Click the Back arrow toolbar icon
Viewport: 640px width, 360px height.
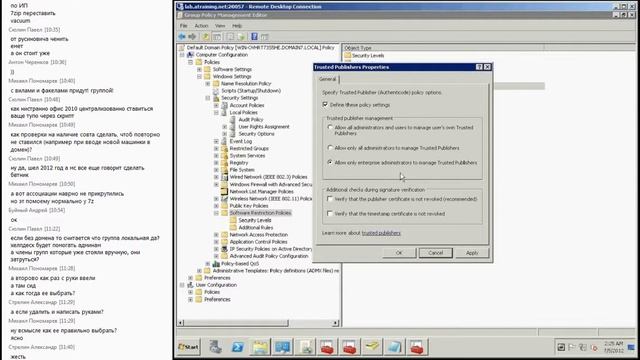click(x=182, y=37)
